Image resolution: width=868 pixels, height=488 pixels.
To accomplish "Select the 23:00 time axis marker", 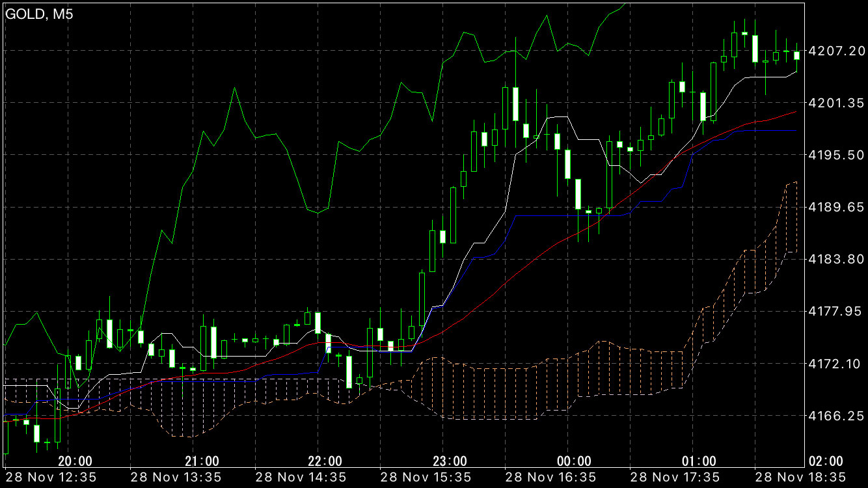I will (x=450, y=461).
